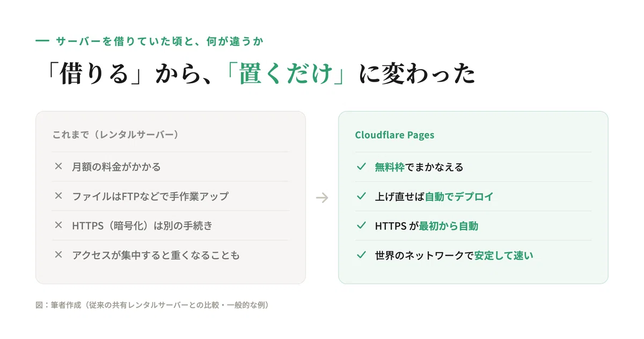Screen dimensions: 644x339
Task: Click the highlighted text 安定して速い
Action: tap(504, 256)
